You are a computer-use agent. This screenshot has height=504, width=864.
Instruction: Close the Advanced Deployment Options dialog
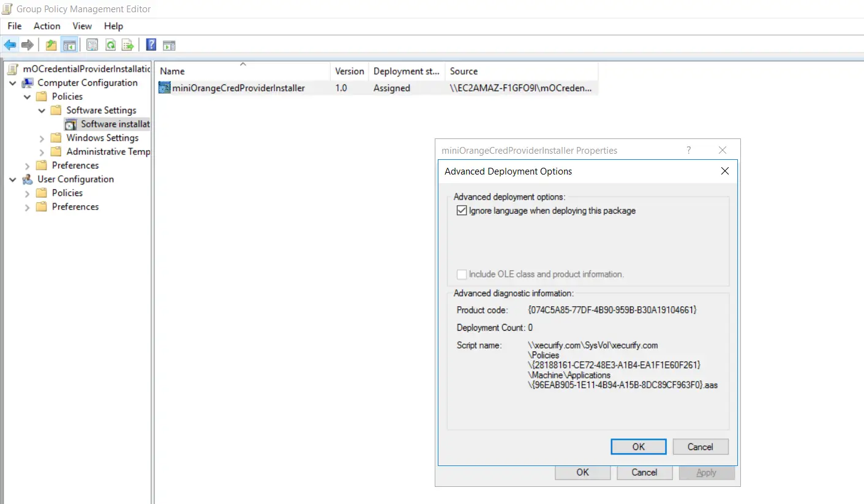pos(725,171)
